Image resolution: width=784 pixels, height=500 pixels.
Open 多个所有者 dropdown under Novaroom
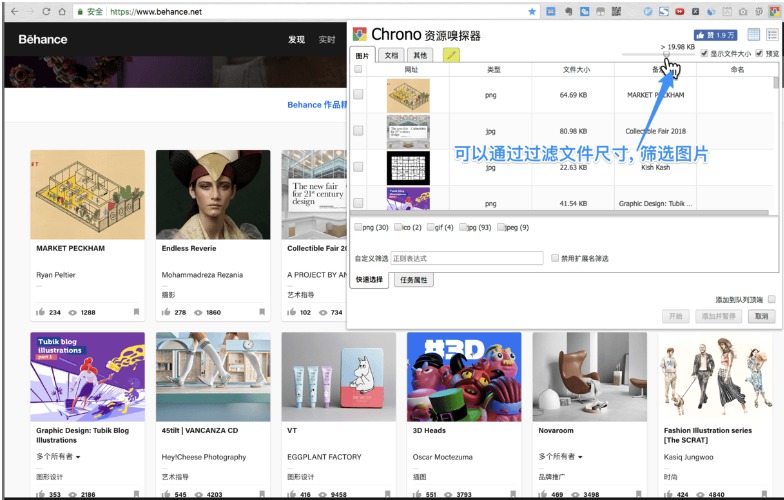tap(560, 456)
